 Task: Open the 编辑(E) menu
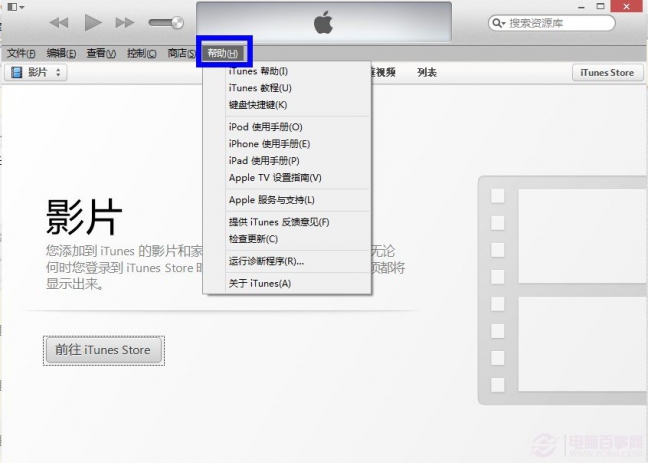(x=61, y=53)
